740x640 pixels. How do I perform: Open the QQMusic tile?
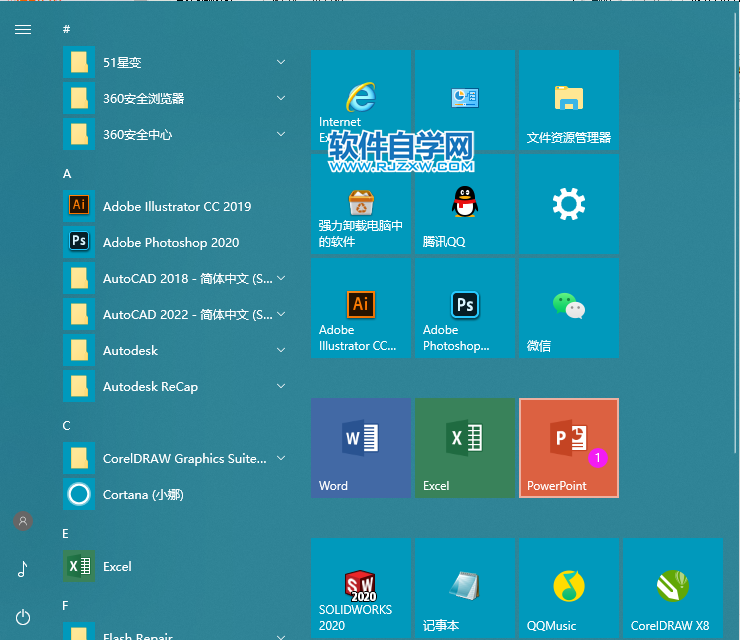click(568, 587)
